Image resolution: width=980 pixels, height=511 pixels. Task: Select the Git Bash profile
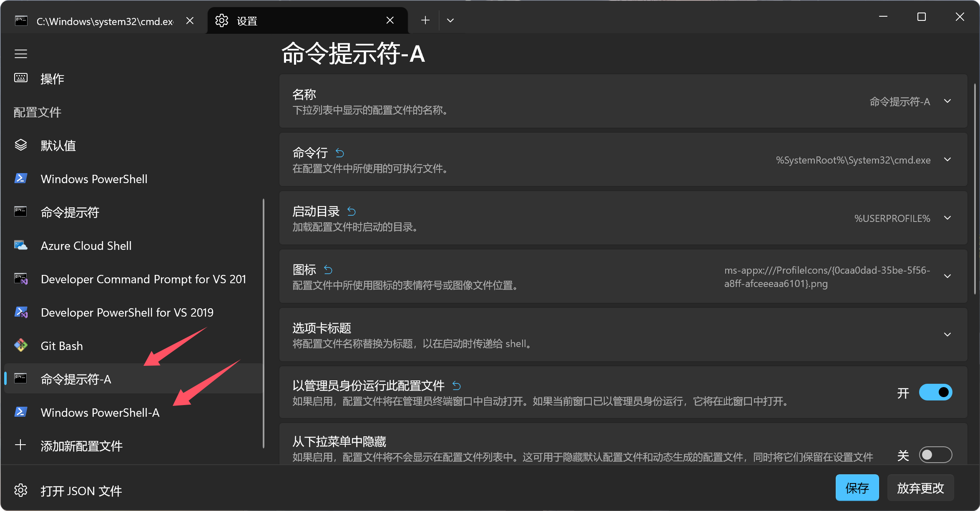(133, 345)
